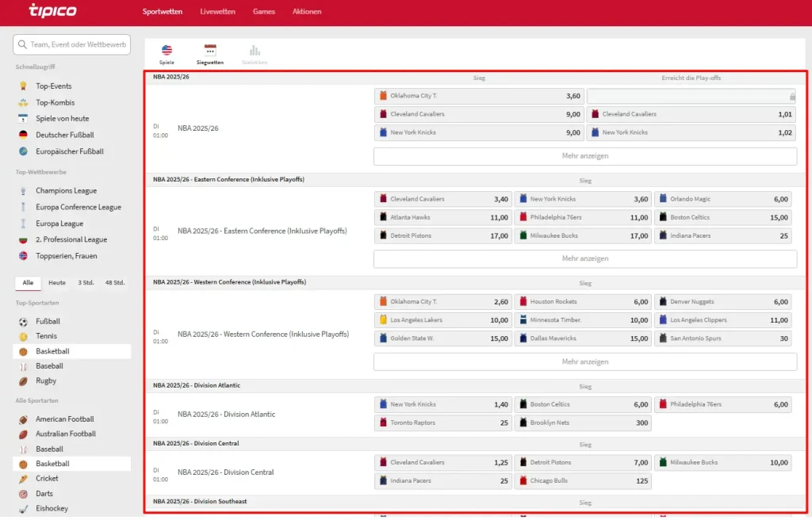Screen dimensions: 812x520
Task: Click the Top-Kombis icon
Action: (x=23, y=102)
